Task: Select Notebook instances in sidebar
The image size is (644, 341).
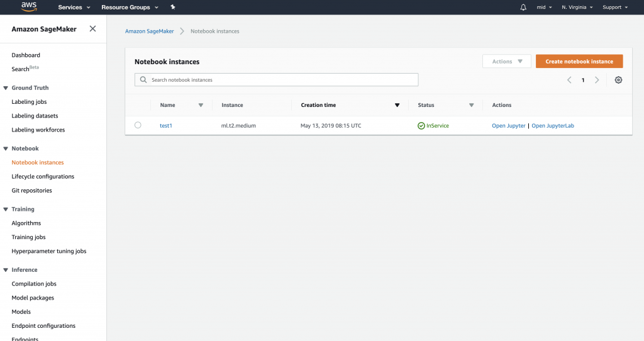Action: pos(38,163)
